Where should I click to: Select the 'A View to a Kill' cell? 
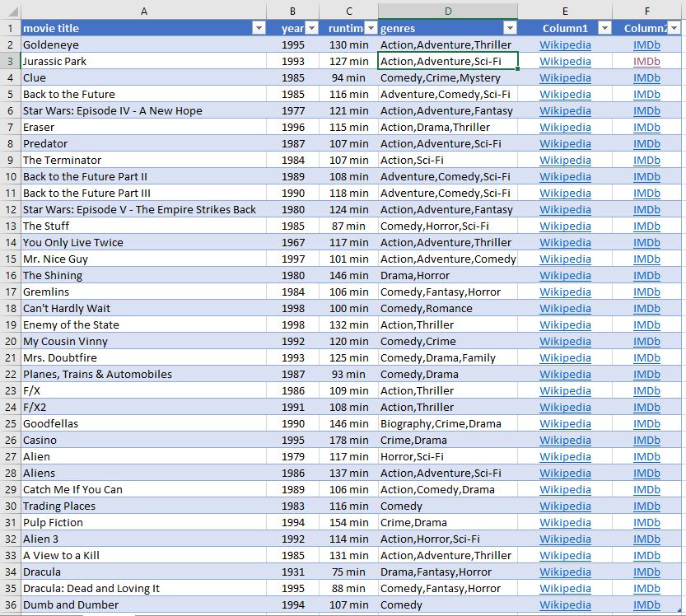pos(143,556)
